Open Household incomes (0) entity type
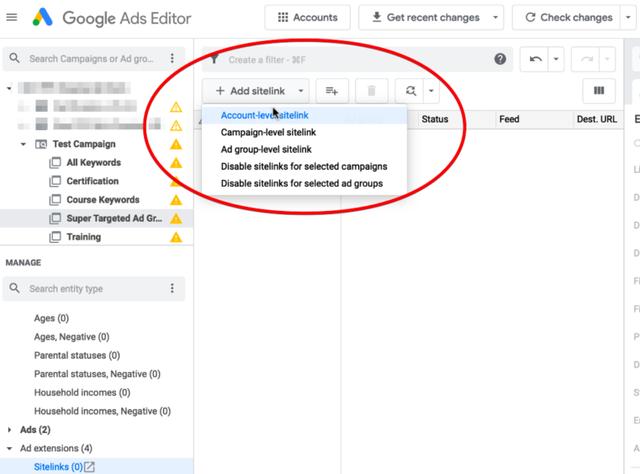 point(82,392)
